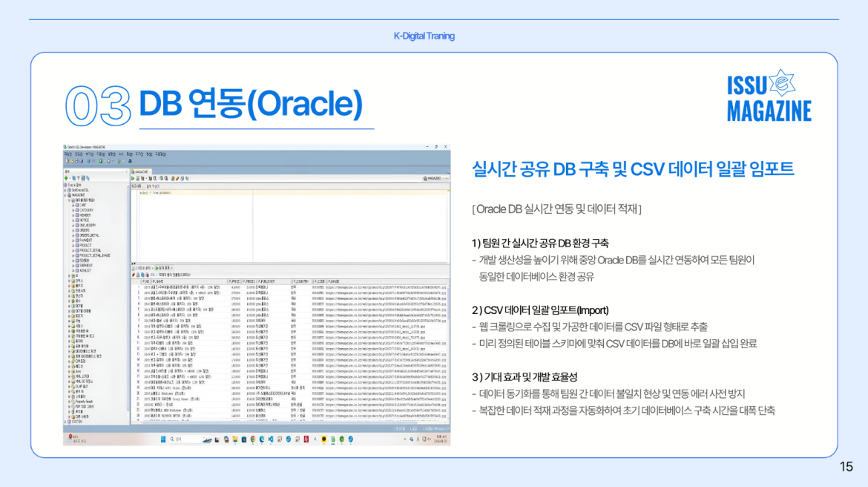Open Visual Studio Code from the taskbar
Image resolution: width=868 pixels, height=487 pixels.
pos(271,439)
